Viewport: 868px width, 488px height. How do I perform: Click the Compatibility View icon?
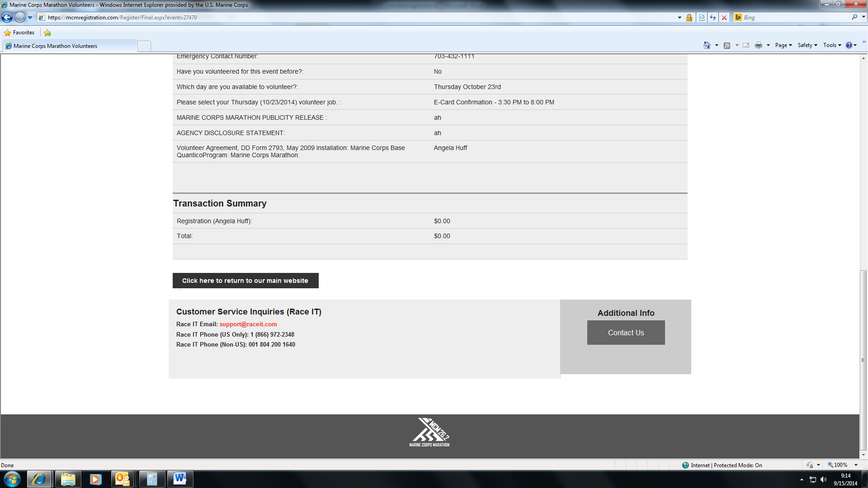pos(702,18)
